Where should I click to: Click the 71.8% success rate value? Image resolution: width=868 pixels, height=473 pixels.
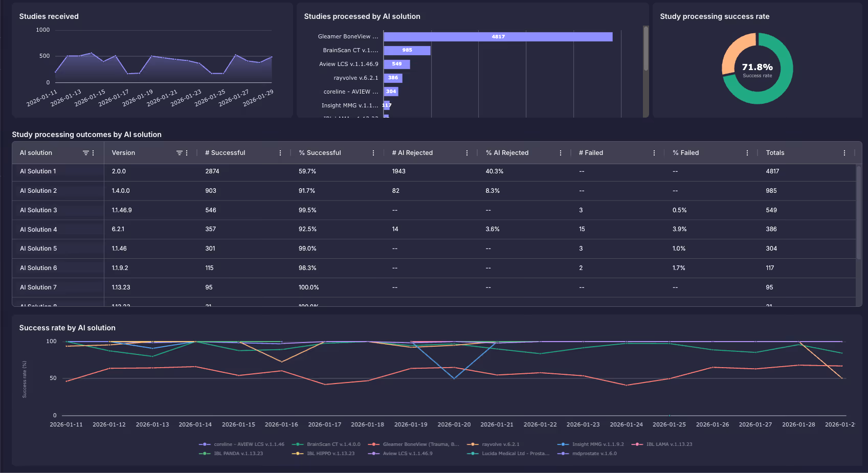[x=758, y=67]
